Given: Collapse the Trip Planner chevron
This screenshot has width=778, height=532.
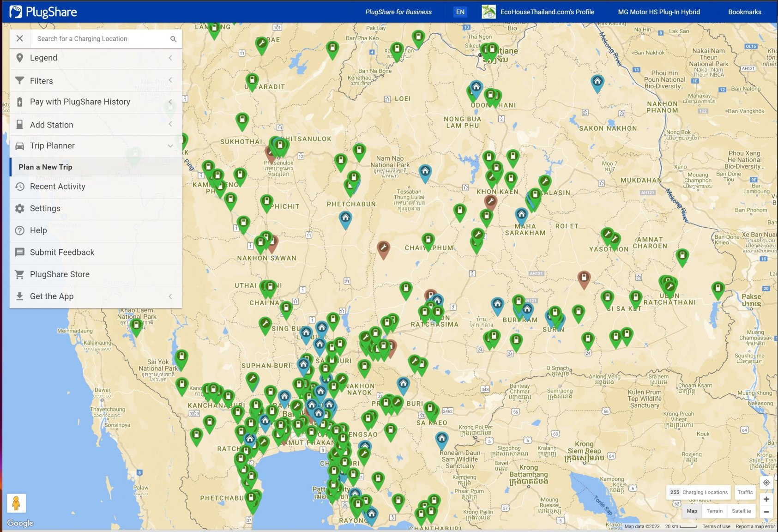Looking at the screenshot, I should click(170, 146).
